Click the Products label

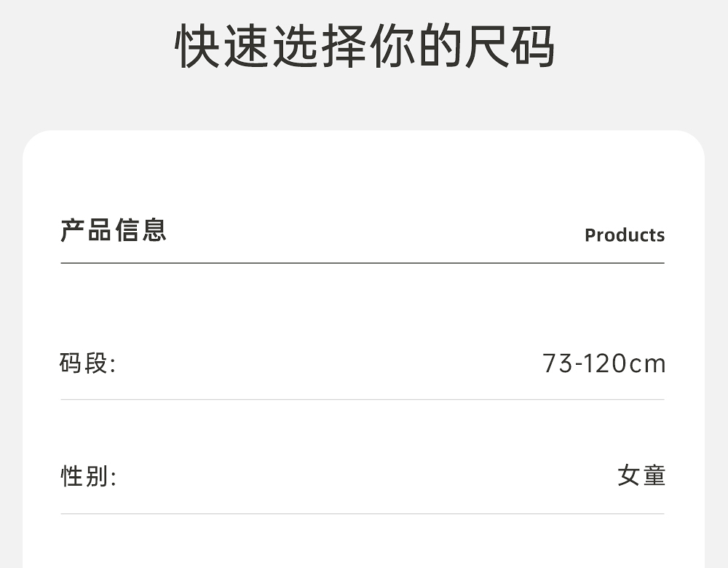625,235
